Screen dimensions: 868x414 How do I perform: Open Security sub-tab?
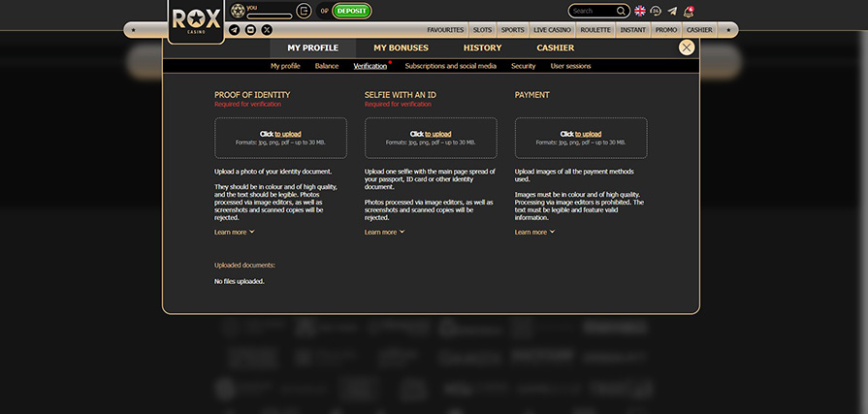pyautogui.click(x=523, y=66)
